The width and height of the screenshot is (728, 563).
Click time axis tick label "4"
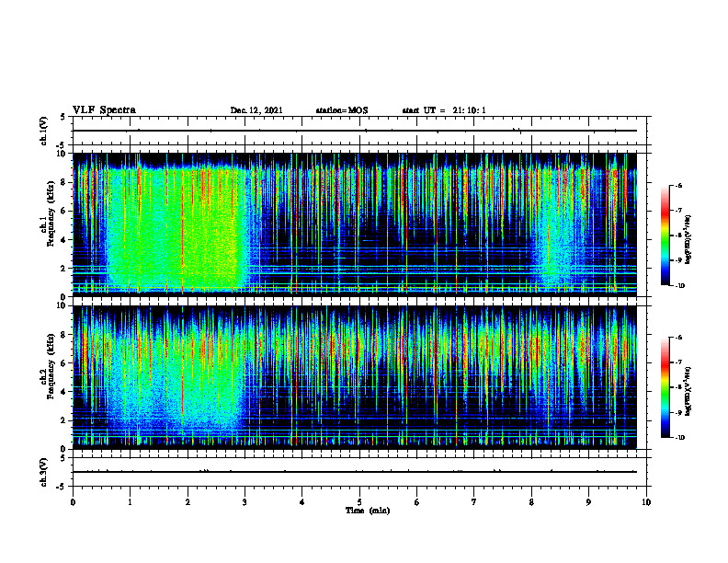(302, 502)
